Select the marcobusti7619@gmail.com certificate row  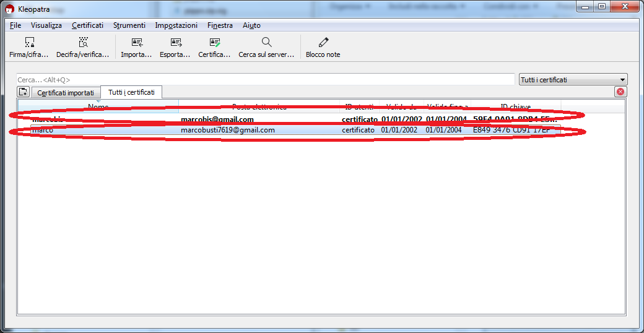[x=227, y=130]
